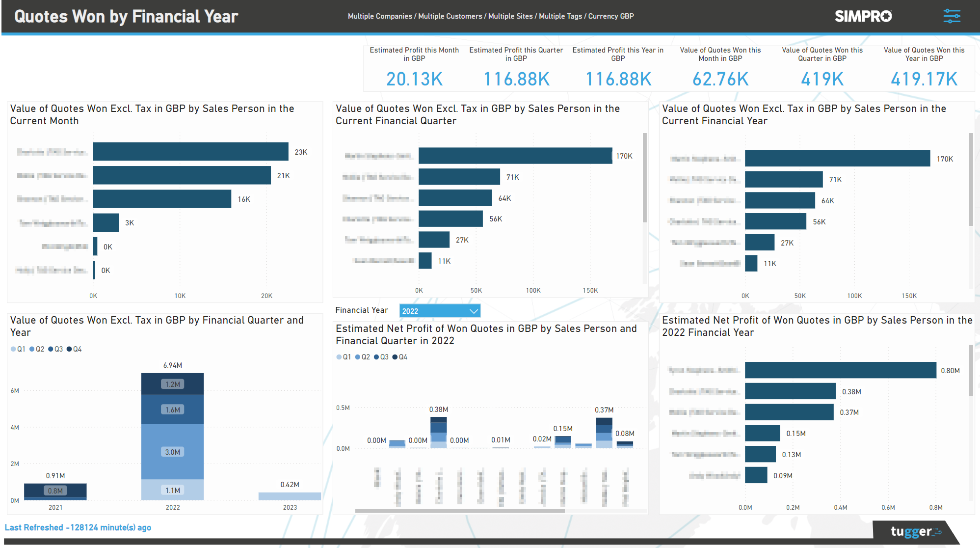Image resolution: width=980 pixels, height=548 pixels.
Task: Click the 23K bar in the current month chart
Action: pos(190,151)
